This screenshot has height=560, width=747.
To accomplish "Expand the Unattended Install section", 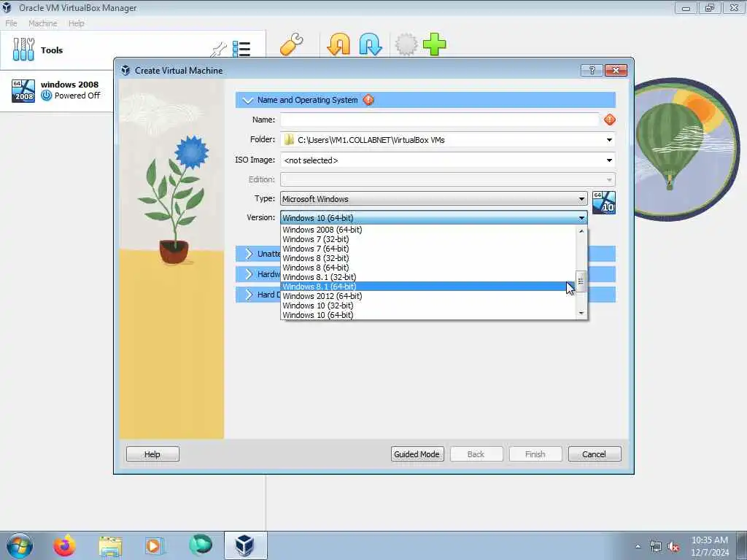I will [249, 254].
